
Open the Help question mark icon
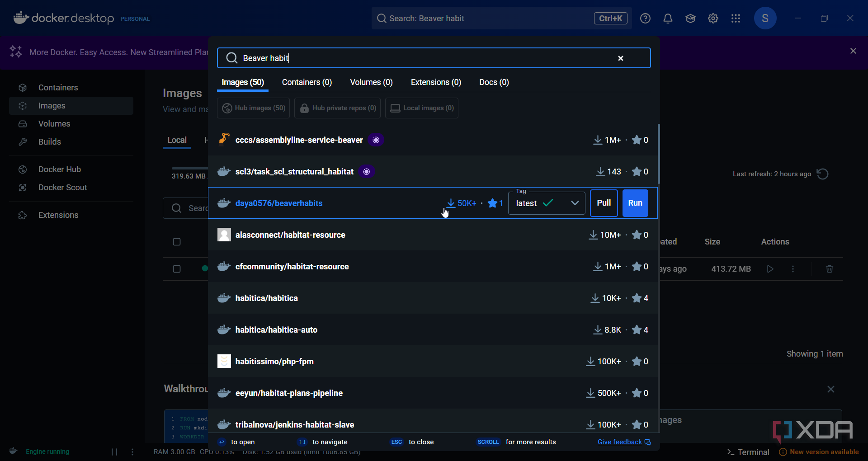coord(645,19)
